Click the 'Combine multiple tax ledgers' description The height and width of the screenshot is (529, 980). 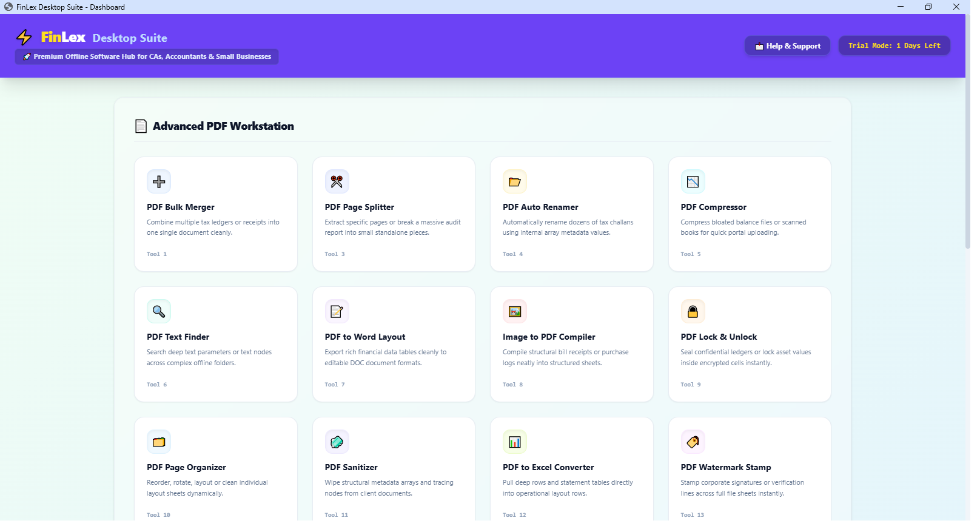[x=213, y=227]
